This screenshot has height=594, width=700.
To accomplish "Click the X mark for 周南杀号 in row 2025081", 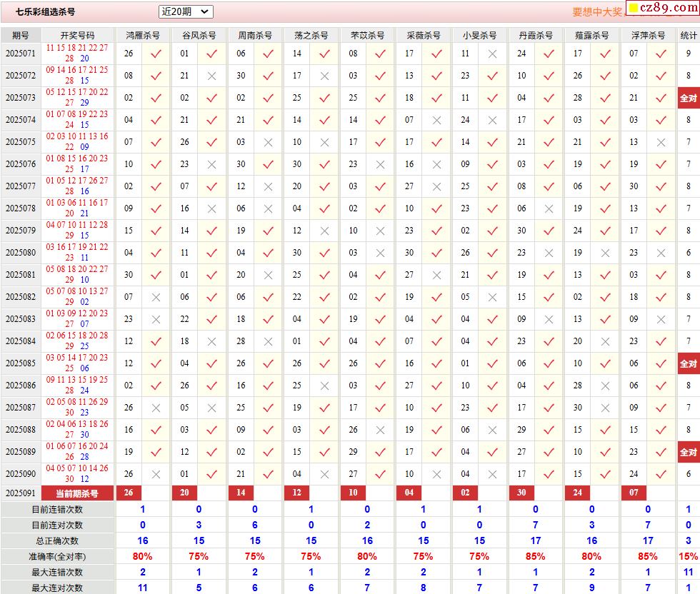I will pyautogui.click(x=268, y=276).
